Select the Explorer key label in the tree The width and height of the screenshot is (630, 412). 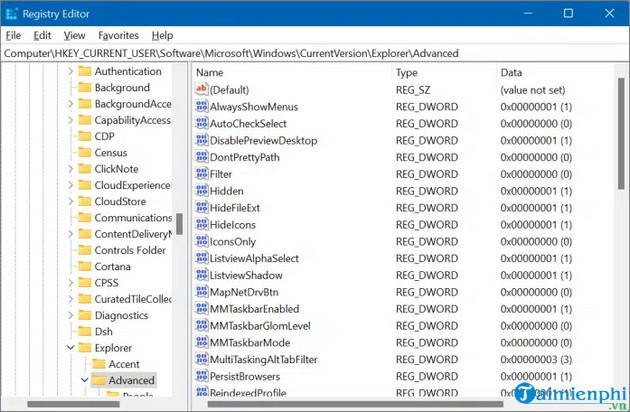coord(113,348)
